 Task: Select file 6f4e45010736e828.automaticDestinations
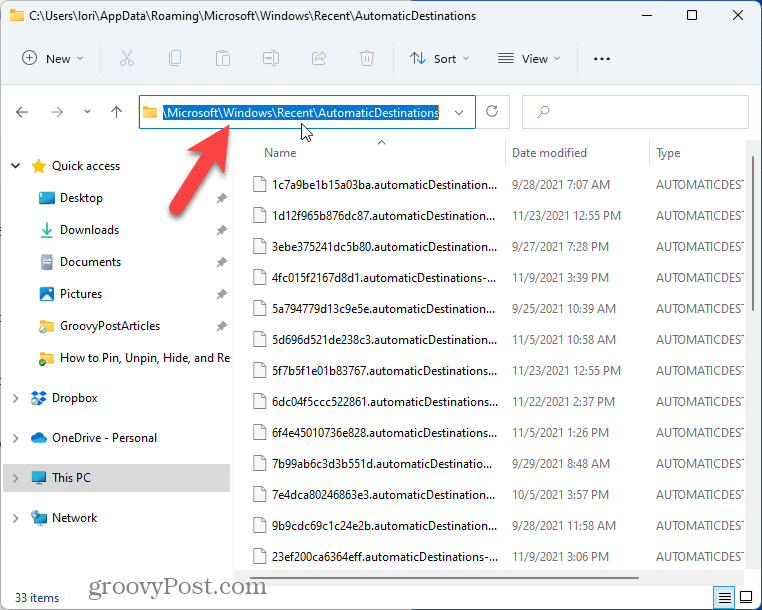[x=384, y=433]
